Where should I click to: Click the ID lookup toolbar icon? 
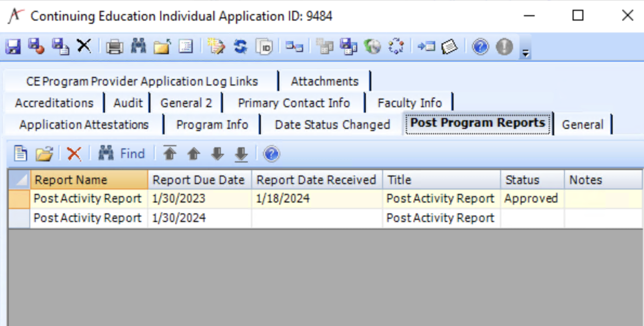pyautogui.click(x=264, y=46)
